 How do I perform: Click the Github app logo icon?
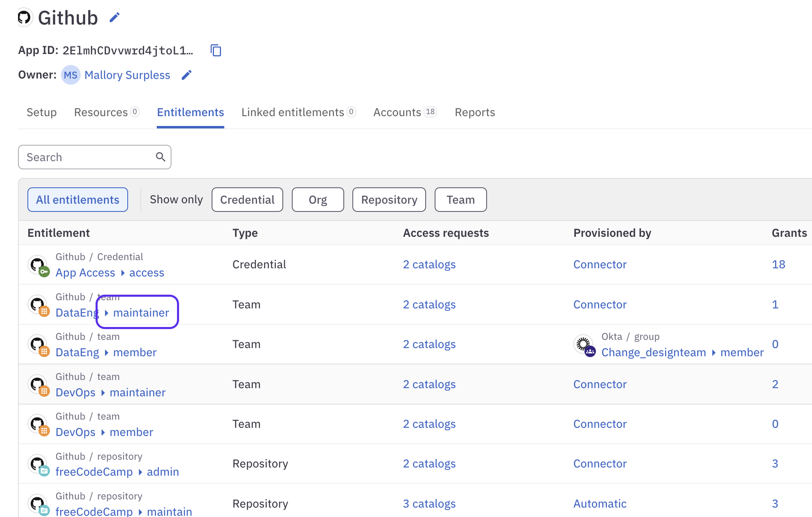coord(25,18)
